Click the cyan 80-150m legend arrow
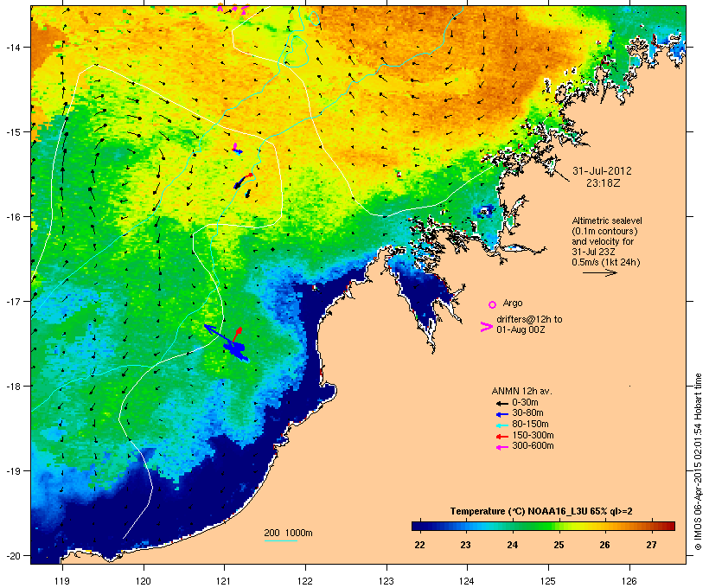709x588 pixels. pyautogui.click(x=501, y=425)
